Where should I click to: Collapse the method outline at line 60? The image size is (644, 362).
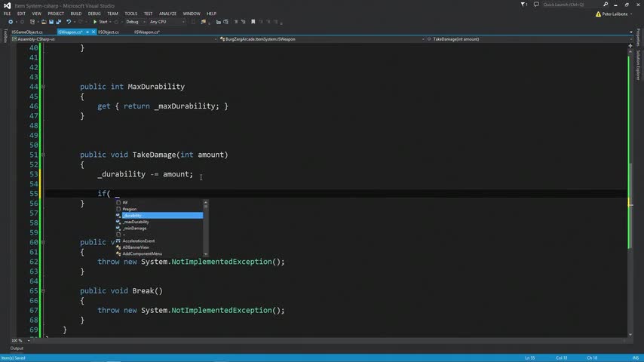click(x=43, y=242)
